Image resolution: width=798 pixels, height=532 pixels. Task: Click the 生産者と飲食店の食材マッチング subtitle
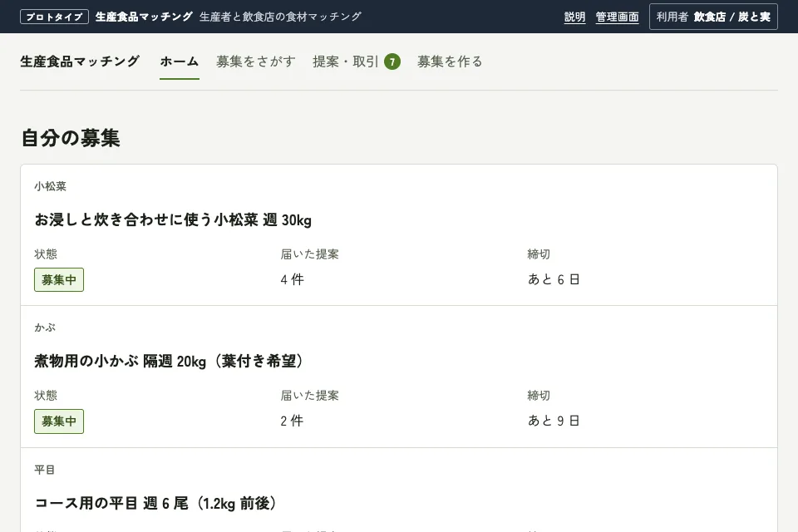[x=280, y=17]
